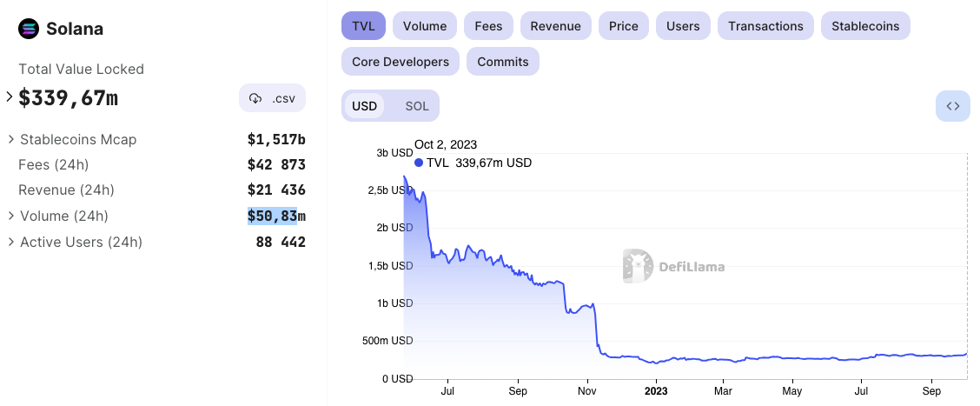
Task: Click the $1,517b stablecoins value
Action: (276, 139)
